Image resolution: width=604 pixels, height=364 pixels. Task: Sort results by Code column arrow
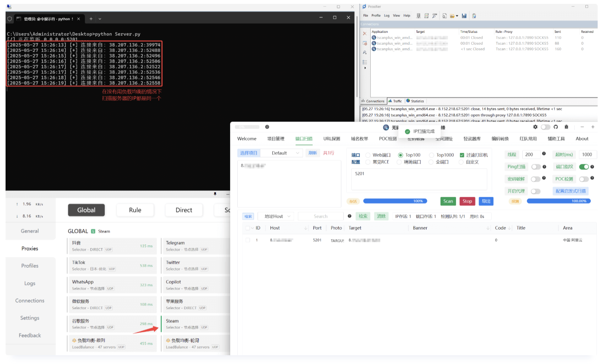(x=509, y=228)
